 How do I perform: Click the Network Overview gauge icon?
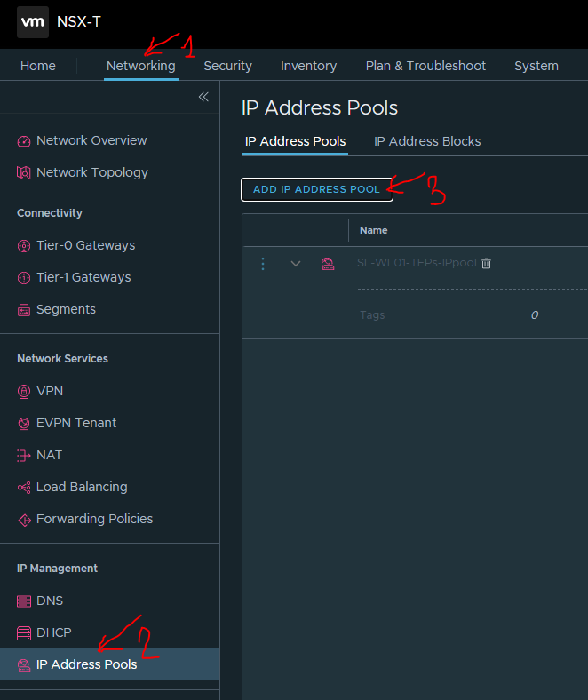point(24,141)
